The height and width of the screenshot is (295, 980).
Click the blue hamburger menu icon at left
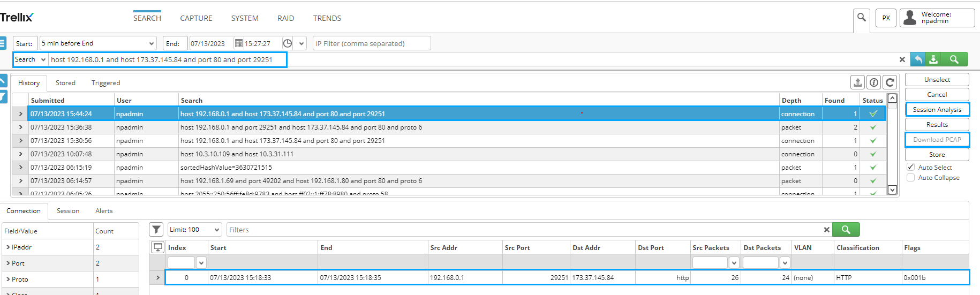point(3,43)
